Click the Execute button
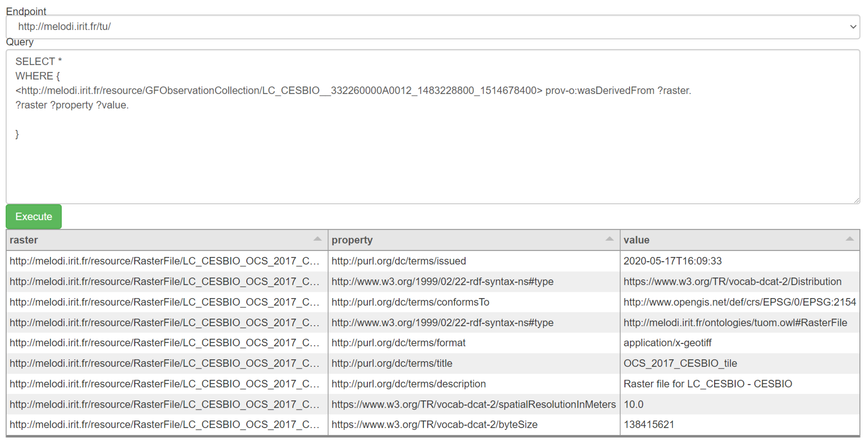The image size is (868, 443). (x=34, y=216)
